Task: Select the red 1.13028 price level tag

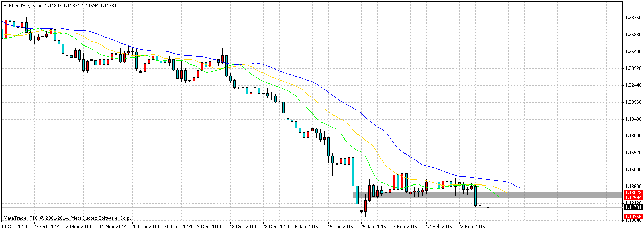Action: point(633,192)
